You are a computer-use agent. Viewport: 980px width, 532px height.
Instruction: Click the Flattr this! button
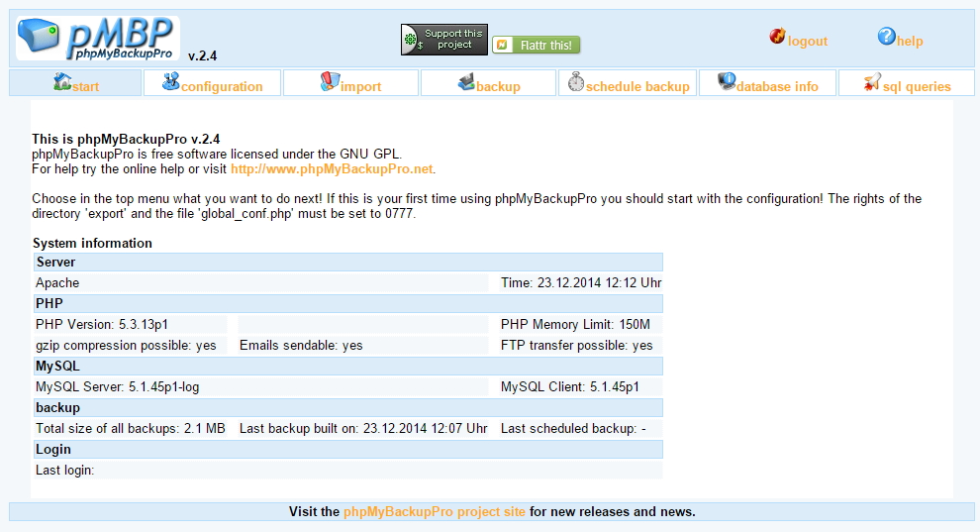point(537,45)
